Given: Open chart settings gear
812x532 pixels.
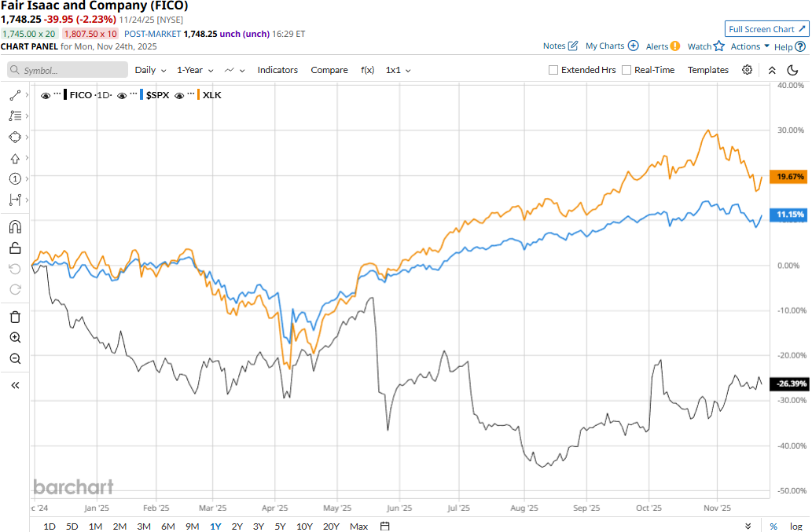Looking at the screenshot, I should (x=747, y=70).
